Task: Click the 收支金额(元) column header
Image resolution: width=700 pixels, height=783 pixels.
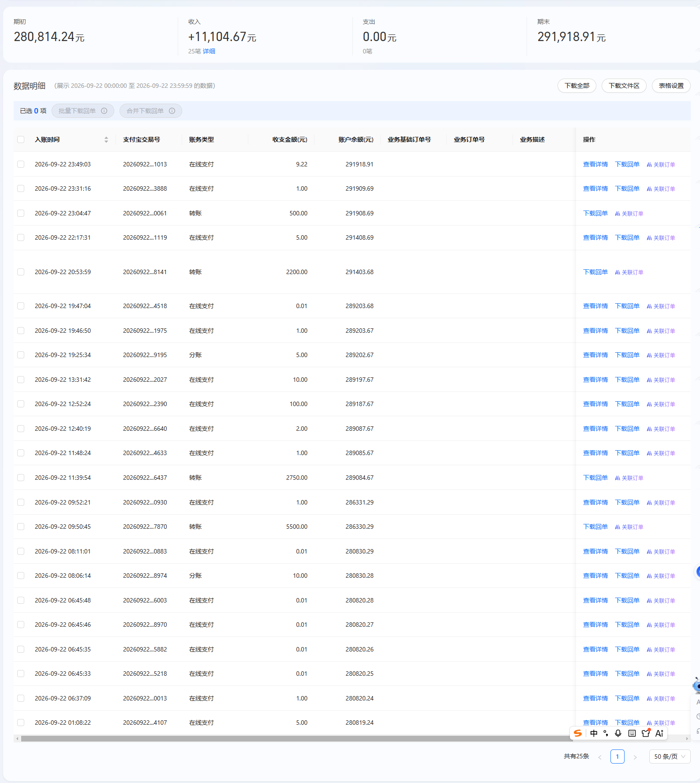Action: click(x=290, y=139)
